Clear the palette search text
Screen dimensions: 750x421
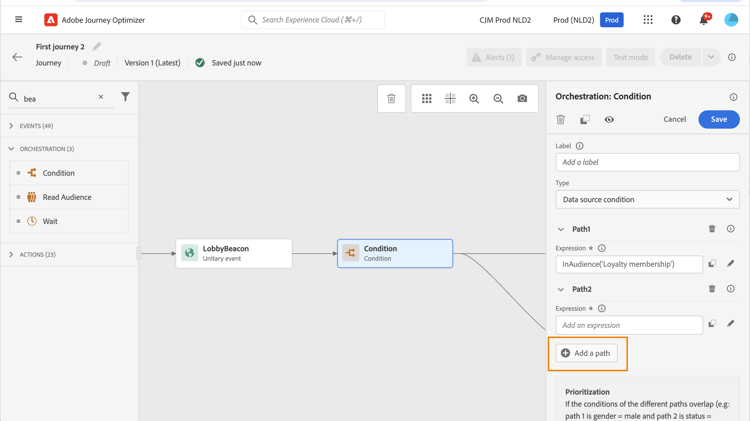(101, 98)
